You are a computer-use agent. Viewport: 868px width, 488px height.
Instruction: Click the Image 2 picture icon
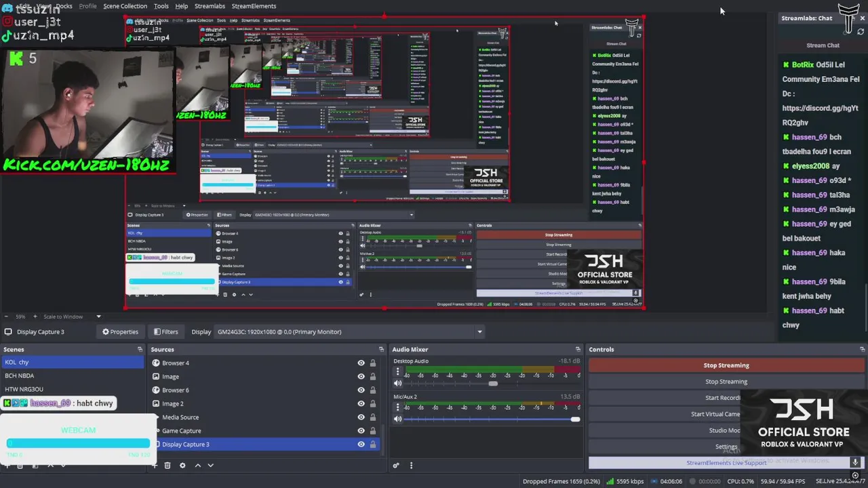(x=156, y=403)
